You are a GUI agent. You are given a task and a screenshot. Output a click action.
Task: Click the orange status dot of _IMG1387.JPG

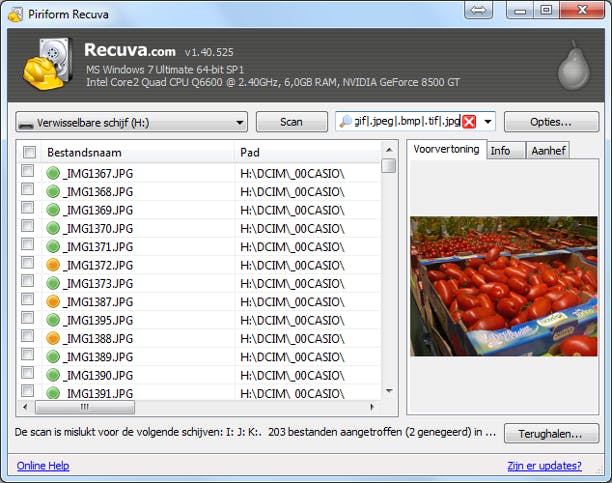click(x=53, y=301)
